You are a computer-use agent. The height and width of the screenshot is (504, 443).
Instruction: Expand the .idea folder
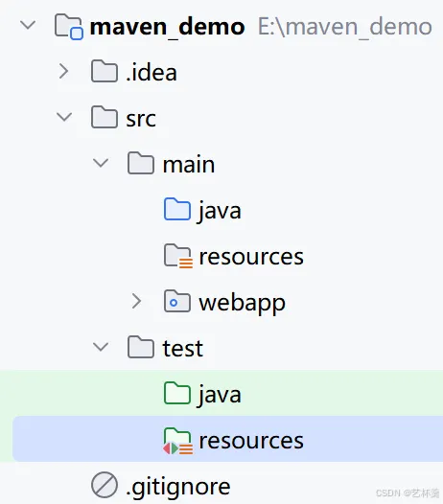[x=64, y=71]
